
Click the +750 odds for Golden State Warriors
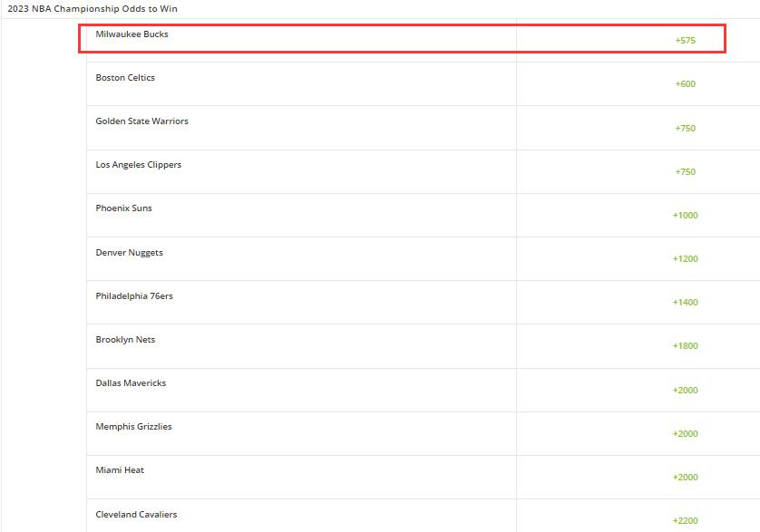click(686, 128)
